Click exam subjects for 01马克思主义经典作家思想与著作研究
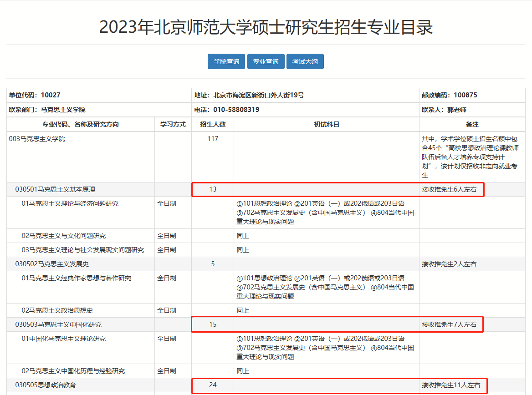 pos(325,287)
